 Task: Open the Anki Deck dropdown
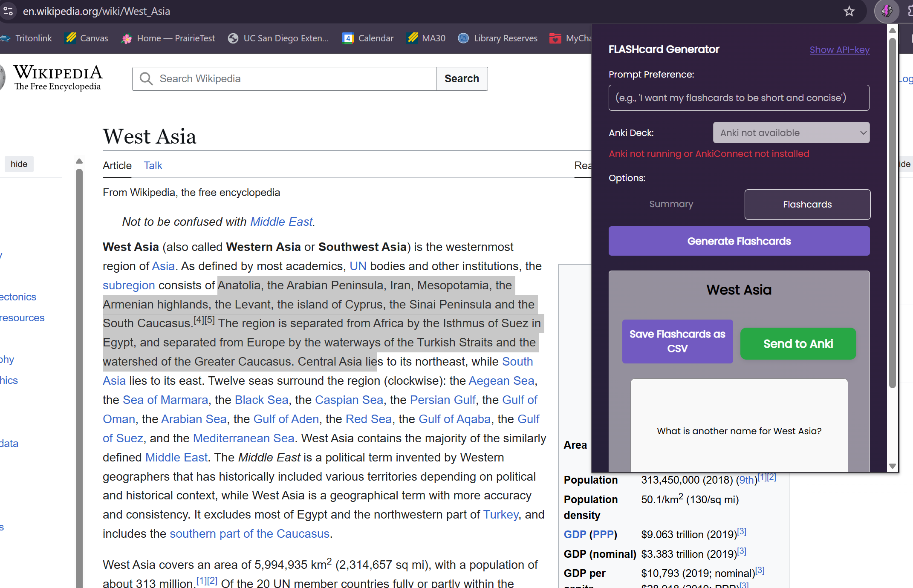click(791, 133)
